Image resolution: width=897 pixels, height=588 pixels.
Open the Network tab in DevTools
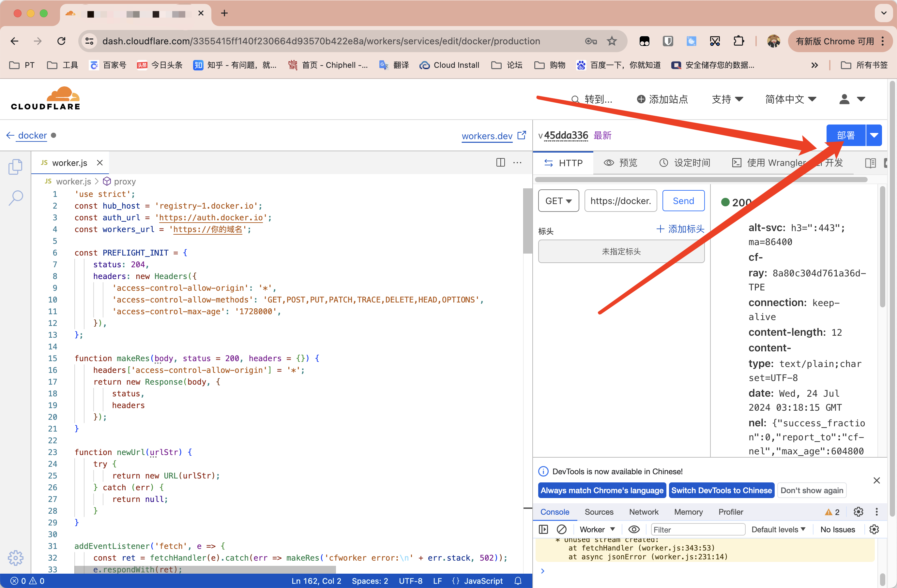[644, 511]
